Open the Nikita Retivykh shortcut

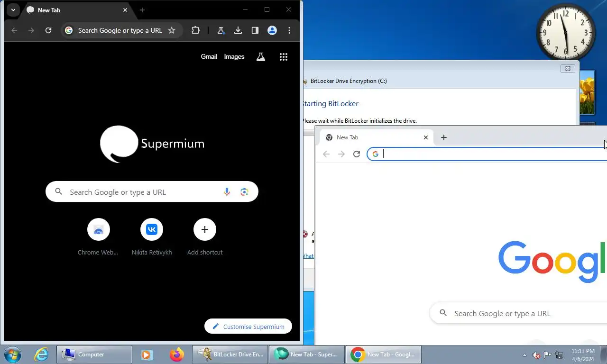pyautogui.click(x=152, y=237)
